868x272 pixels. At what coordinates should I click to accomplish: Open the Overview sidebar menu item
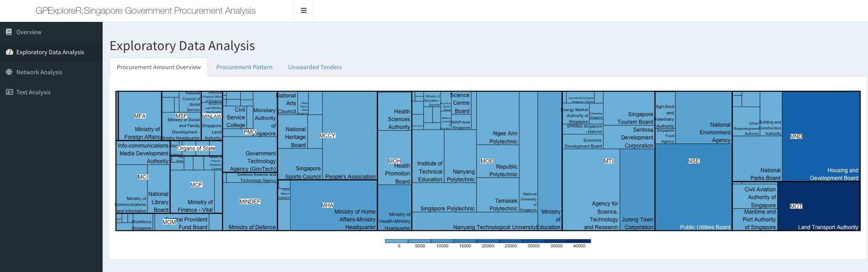pyautogui.click(x=51, y=32)
